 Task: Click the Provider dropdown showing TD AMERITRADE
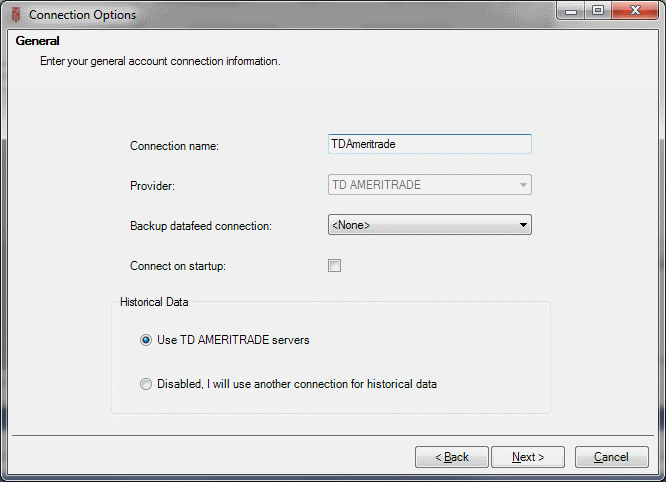click(x=429, y=185)
